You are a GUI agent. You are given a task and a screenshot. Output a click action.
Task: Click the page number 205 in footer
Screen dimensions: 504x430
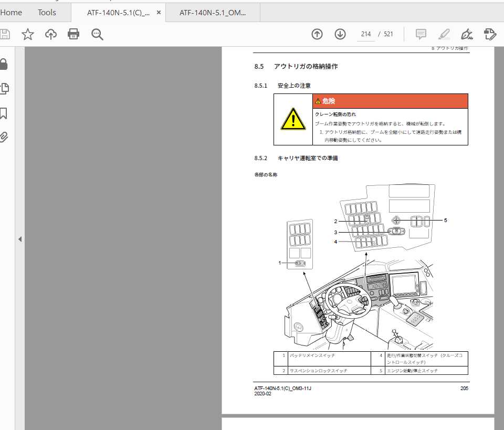tap(464, 388)
